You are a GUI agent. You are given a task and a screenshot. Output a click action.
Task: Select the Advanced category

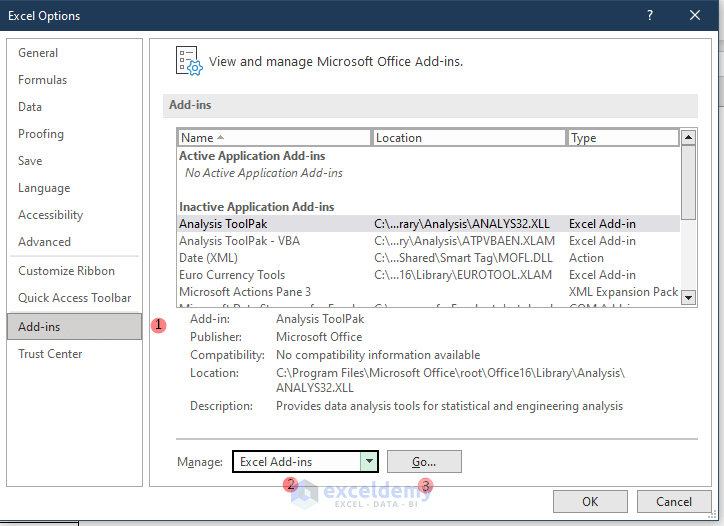coord(44,242)
